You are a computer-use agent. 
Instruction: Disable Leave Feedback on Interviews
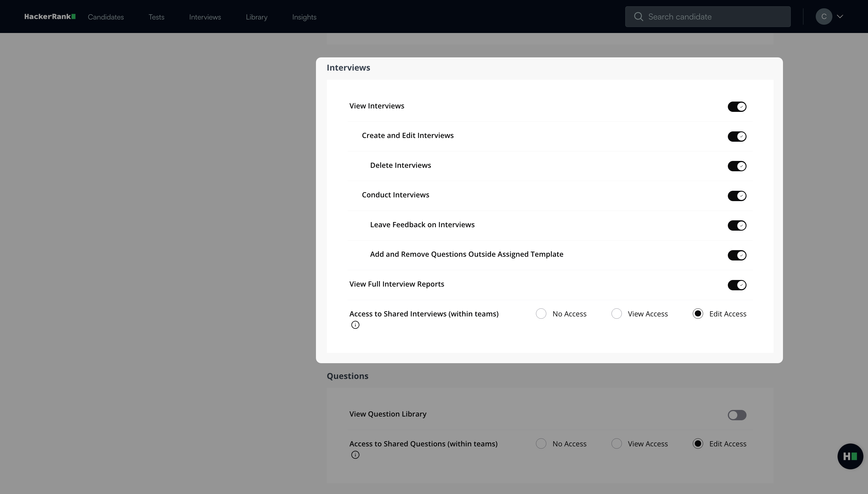point(736,225)
